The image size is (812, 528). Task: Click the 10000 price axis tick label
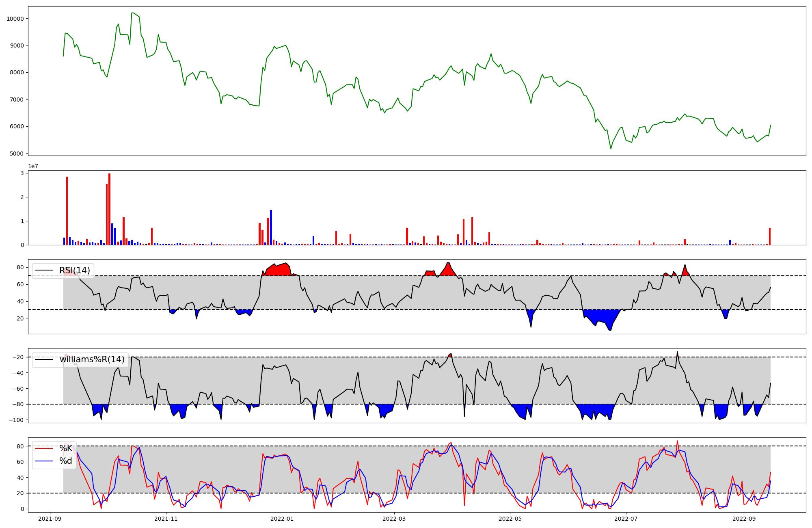tap(15, 19)
